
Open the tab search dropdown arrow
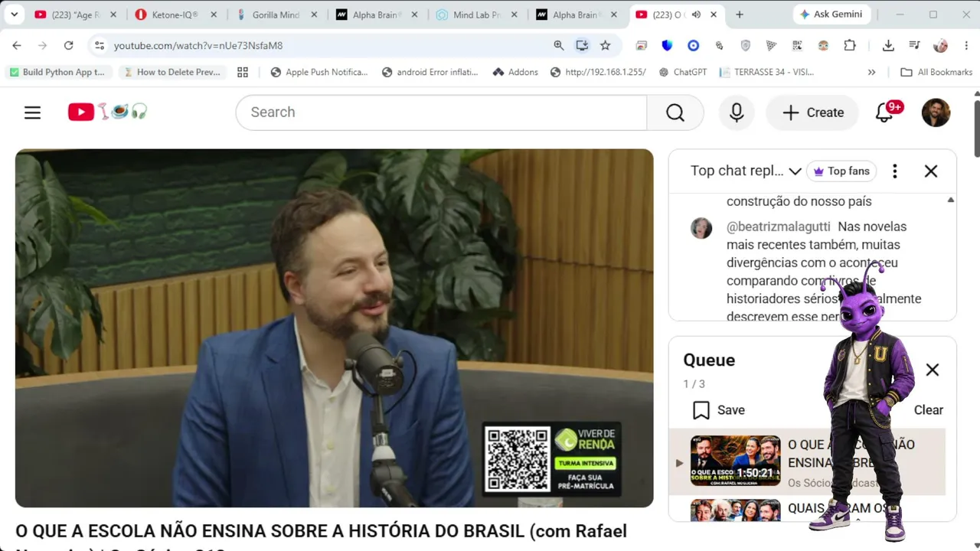(x=14, y=15)
